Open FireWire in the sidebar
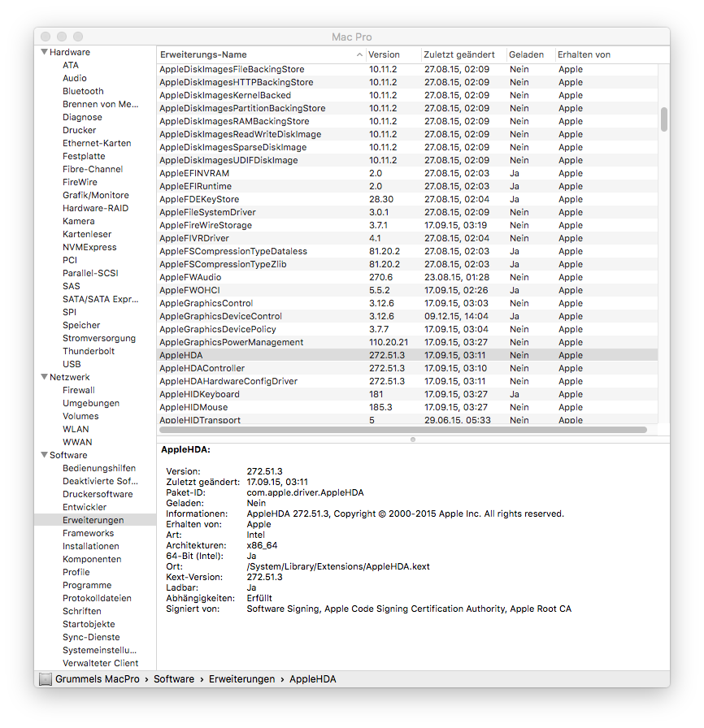The width and height of the screenshot is (704, 728). (80, 182)
